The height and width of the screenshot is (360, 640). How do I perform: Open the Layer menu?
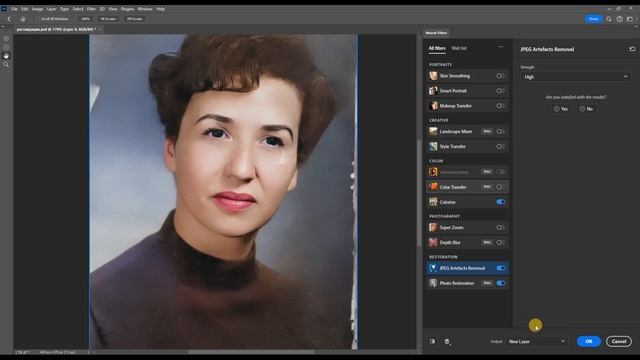click(x=51, y=9)
